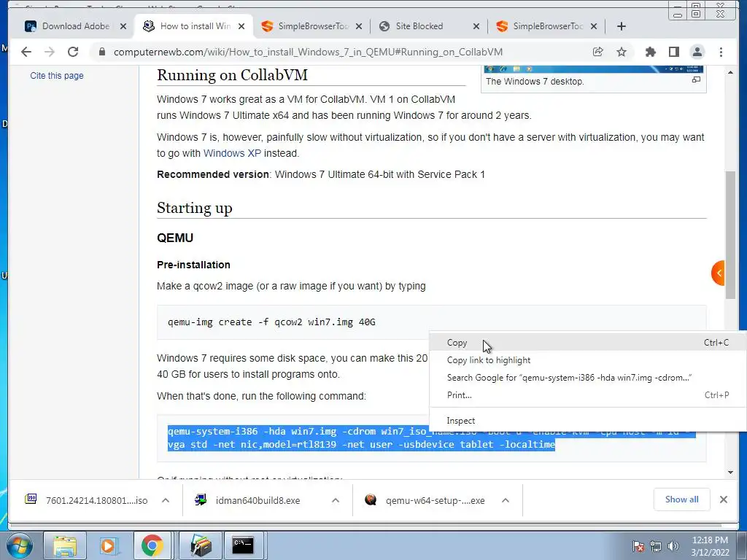Close the How to install Win tab
Image resolution: width=747 pixels, height=560 pixels.
[241, 26]
